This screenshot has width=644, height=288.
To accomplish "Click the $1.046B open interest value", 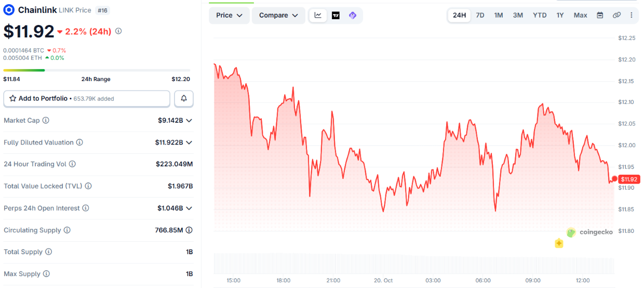I will click(170, 208).
